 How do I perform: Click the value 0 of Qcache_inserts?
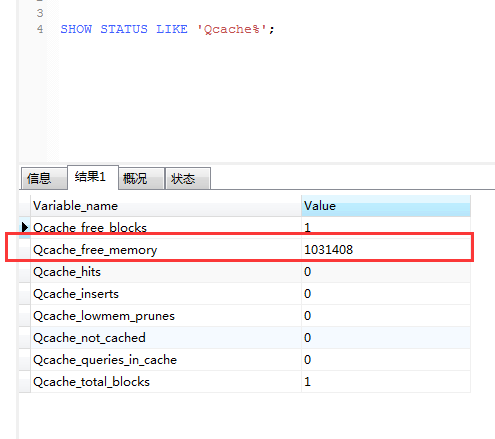pos(386,294)
